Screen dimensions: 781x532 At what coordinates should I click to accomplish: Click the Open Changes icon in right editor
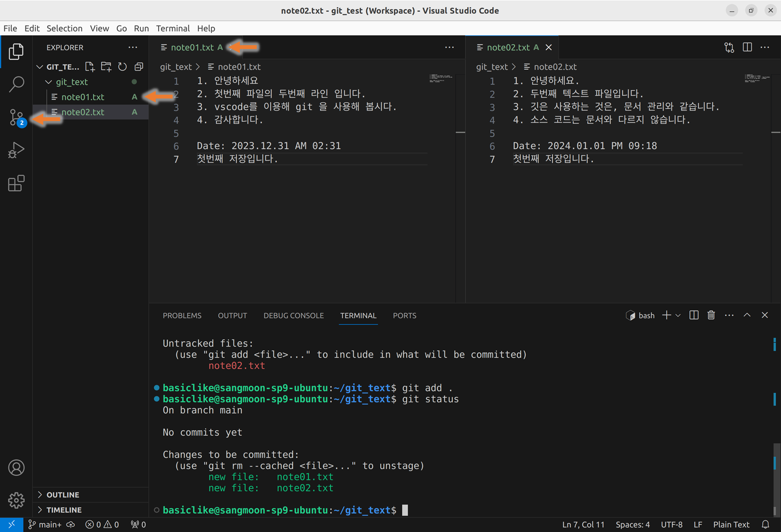tap(729, 47)
